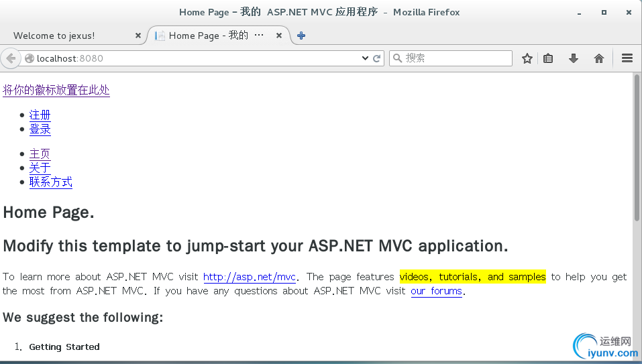Open the 将你的徽标放置在此处 logo link
The height and width of the screenshot is (364, 642).
coord(56,90)
